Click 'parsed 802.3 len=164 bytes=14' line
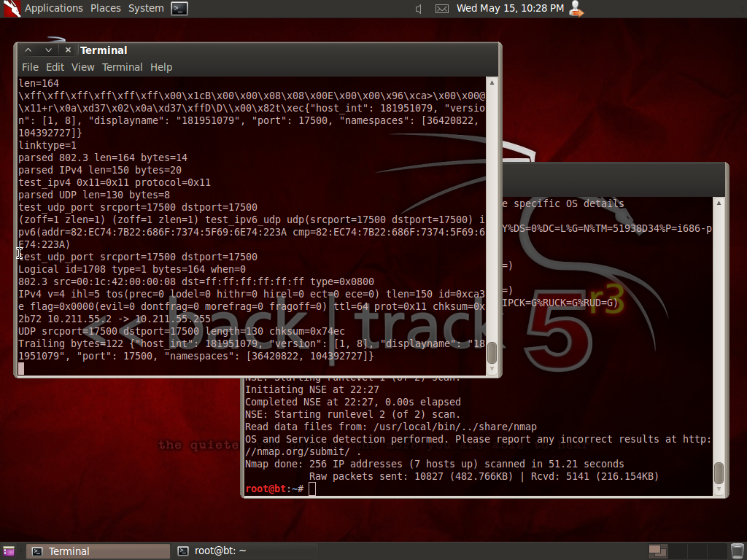The image size is (747, 560). (103, 157)
